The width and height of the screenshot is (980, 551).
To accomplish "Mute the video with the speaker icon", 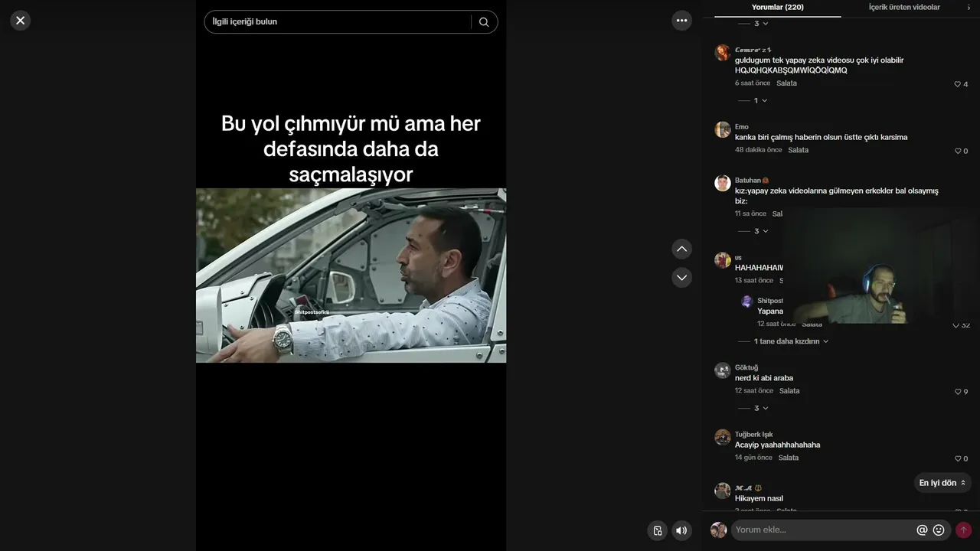I will tap(681, 530).
